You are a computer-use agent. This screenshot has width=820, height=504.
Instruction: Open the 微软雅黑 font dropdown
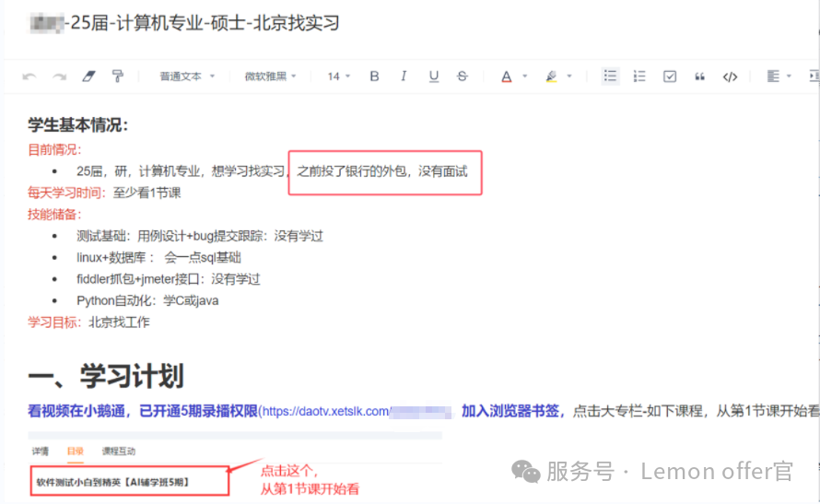click(270, 76)
